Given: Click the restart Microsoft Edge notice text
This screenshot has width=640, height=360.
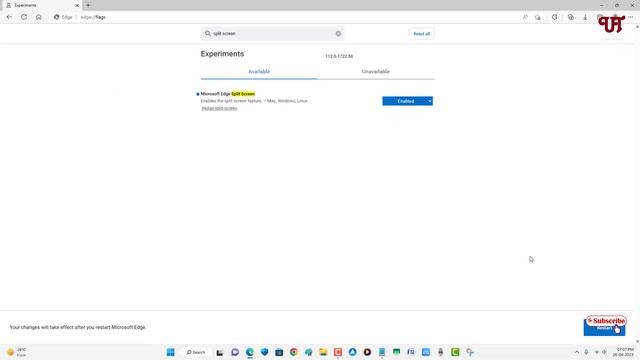Looking at the screenshot, I should click(78, 327).
